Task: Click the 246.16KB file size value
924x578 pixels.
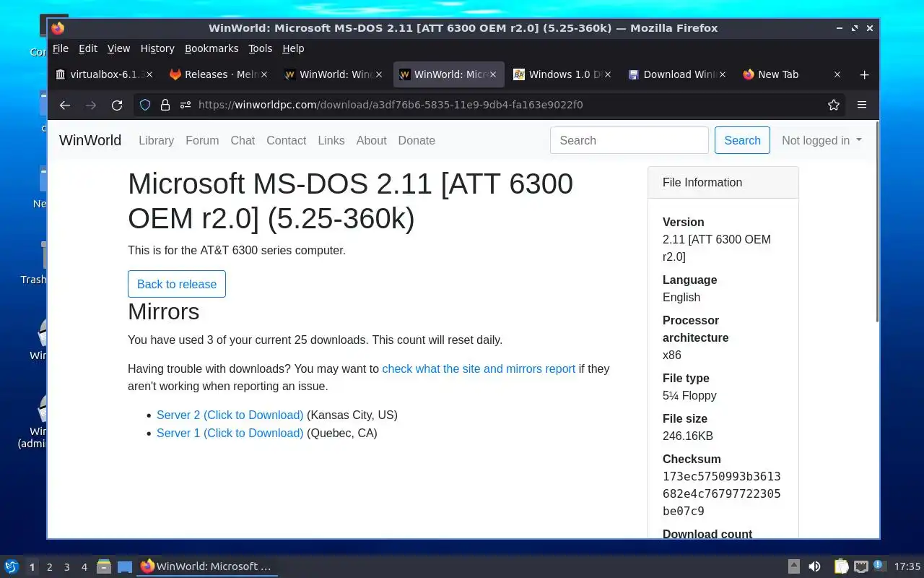Action: (688, 436)
